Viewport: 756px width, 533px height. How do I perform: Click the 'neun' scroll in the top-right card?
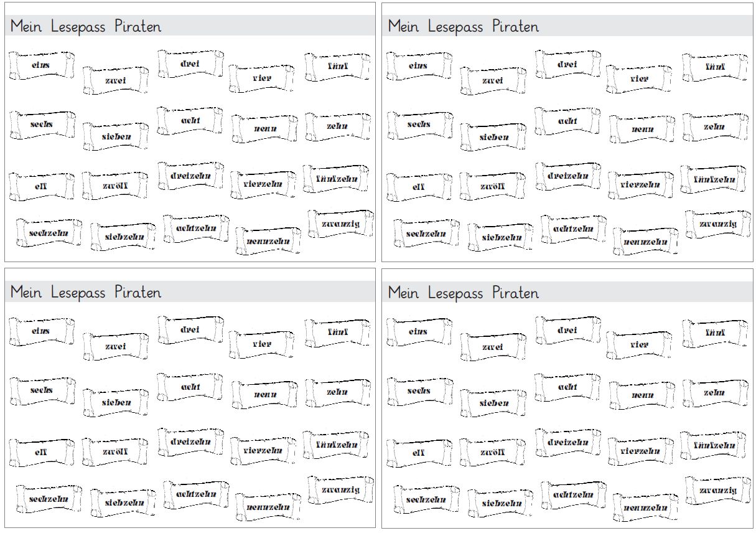pos(643,130)
